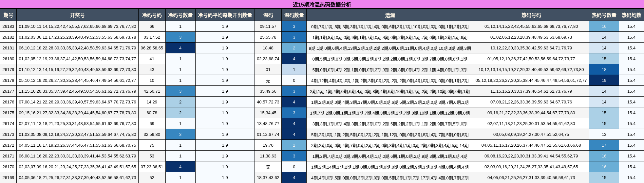Screen dimensions: 644x183
Task: Select the 热码号数量 column header
Action: point(604,15)
